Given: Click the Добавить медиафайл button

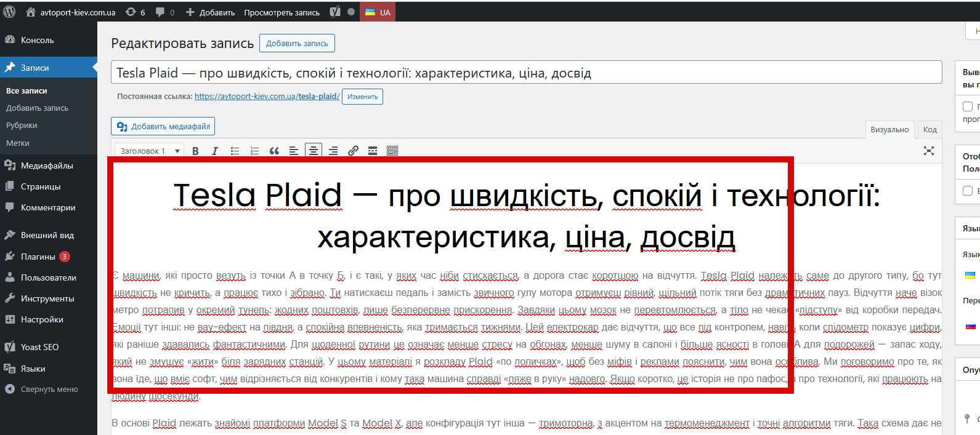Looking at the screenshot, I should pyautogui.click(x=163, y=126).
